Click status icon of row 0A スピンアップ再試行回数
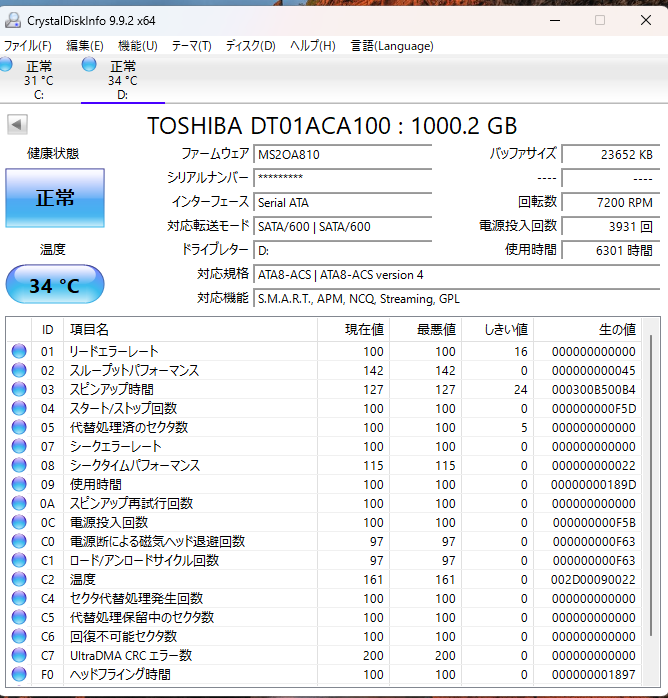 [x=19, y=503]
